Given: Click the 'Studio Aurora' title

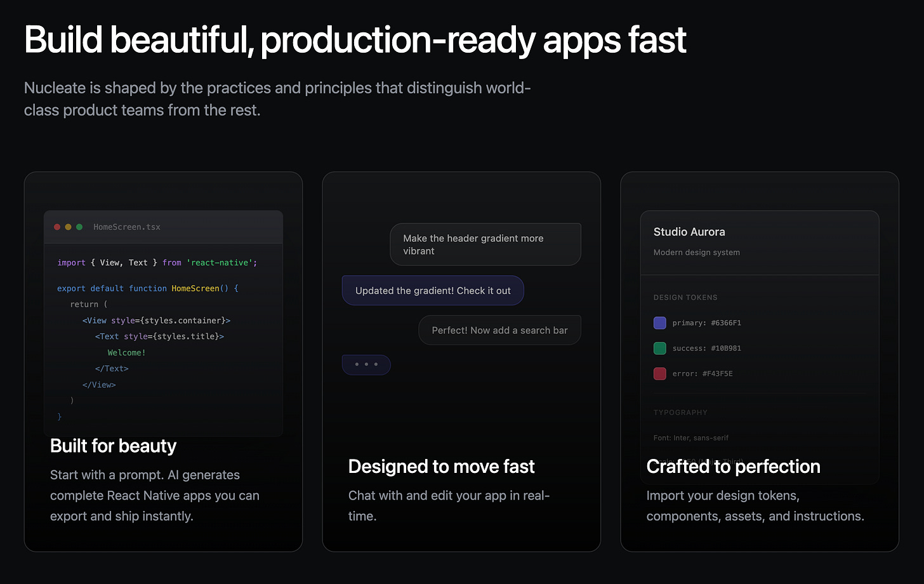Looking at the screenshot, I should (x=689, y=232).
